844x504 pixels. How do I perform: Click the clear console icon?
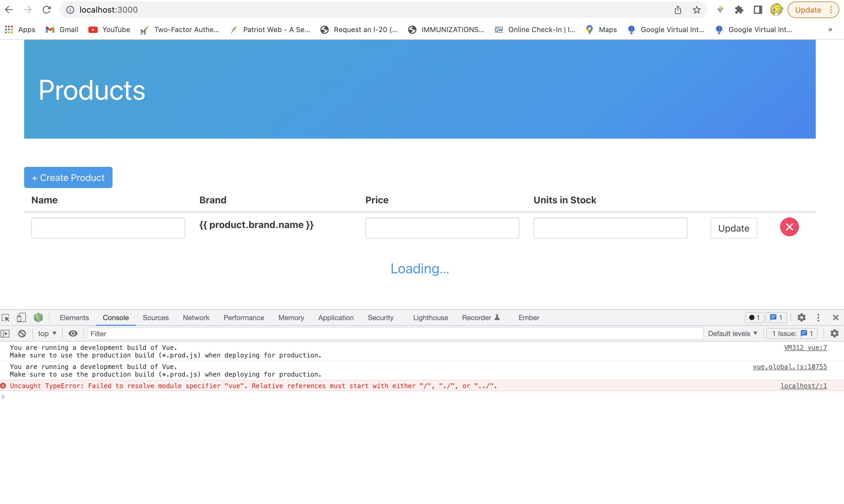[x=22, y=334]
